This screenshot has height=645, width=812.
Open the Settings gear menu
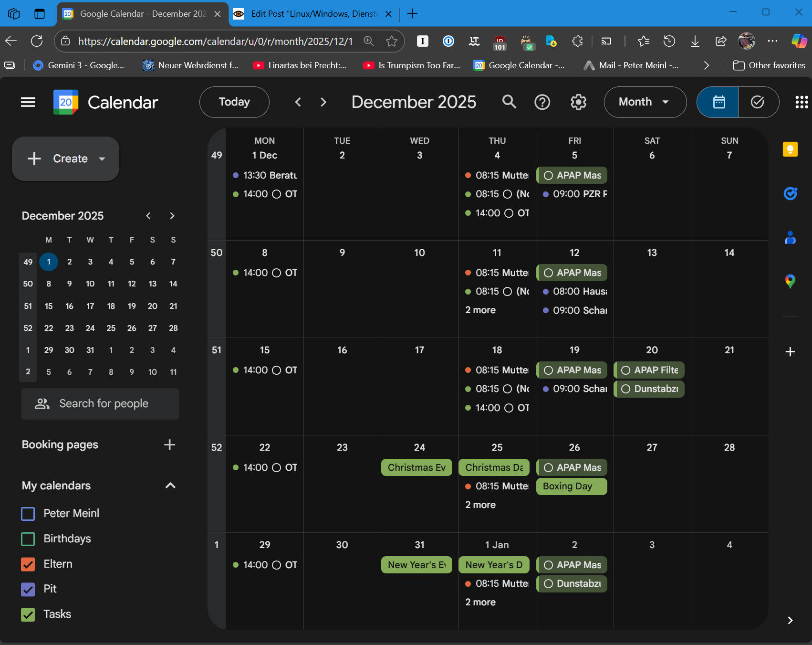coord(578,102)
